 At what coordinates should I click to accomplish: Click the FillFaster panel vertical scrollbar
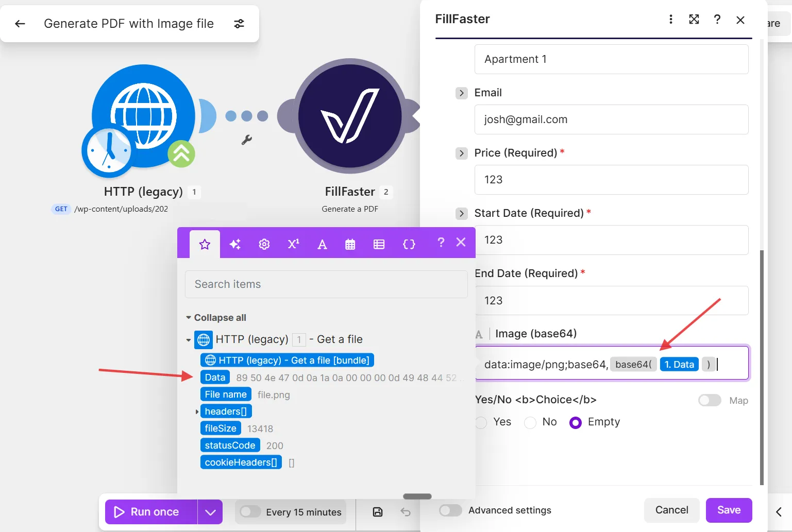point(762,367)
